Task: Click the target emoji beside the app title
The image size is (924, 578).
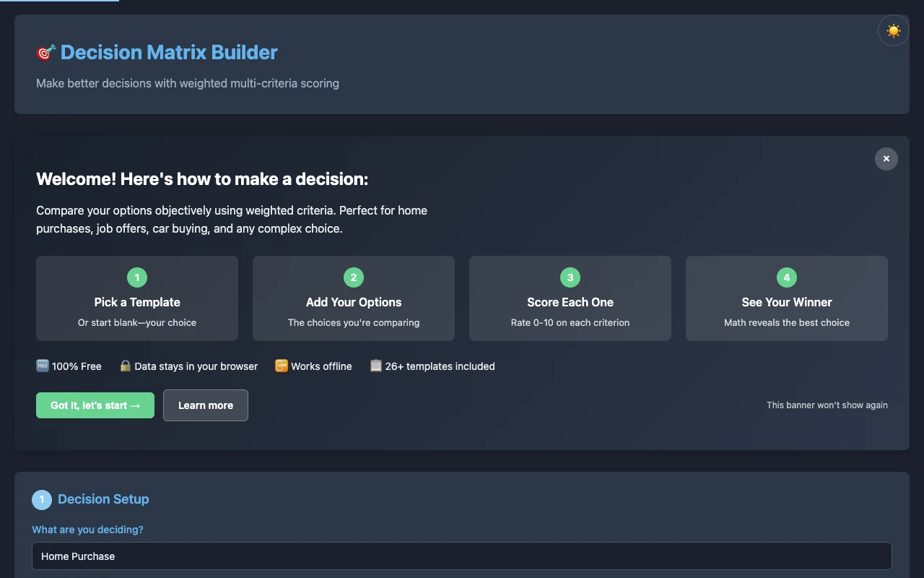Action: pyautogui.click(x=45, y=52)
